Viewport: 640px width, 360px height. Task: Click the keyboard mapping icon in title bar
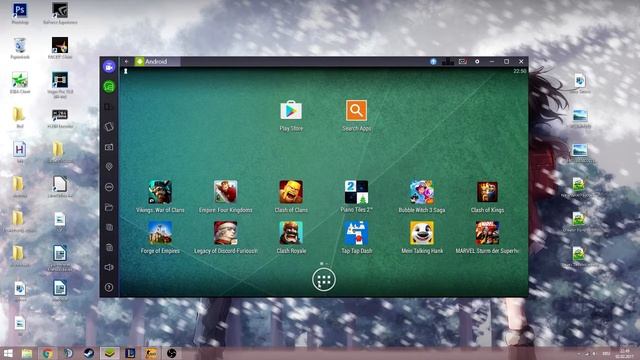tap(462, 61)
